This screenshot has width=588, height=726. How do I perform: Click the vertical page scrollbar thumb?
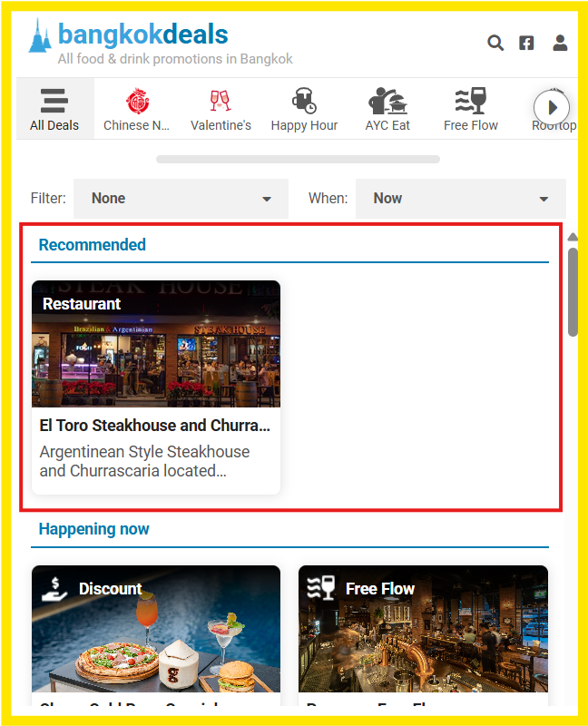(x=573, y=290)
